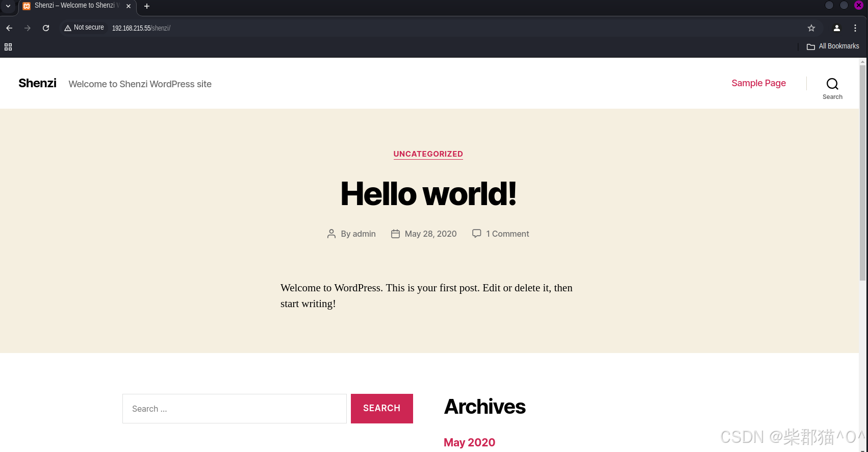Click the author person icon

[x=331, y=234]
